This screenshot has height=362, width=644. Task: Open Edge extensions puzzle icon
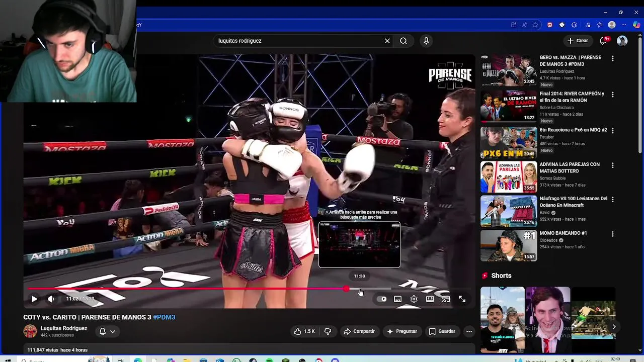(x=574, y=25)
